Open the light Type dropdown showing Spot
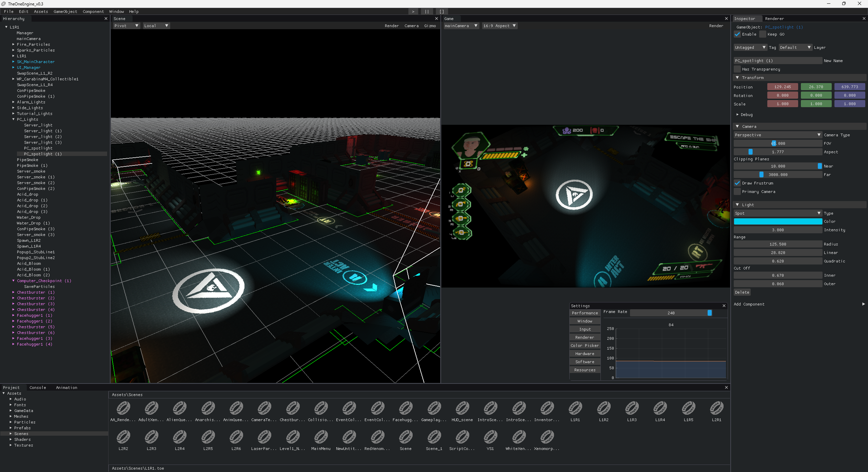 click(x=778, y=213)
